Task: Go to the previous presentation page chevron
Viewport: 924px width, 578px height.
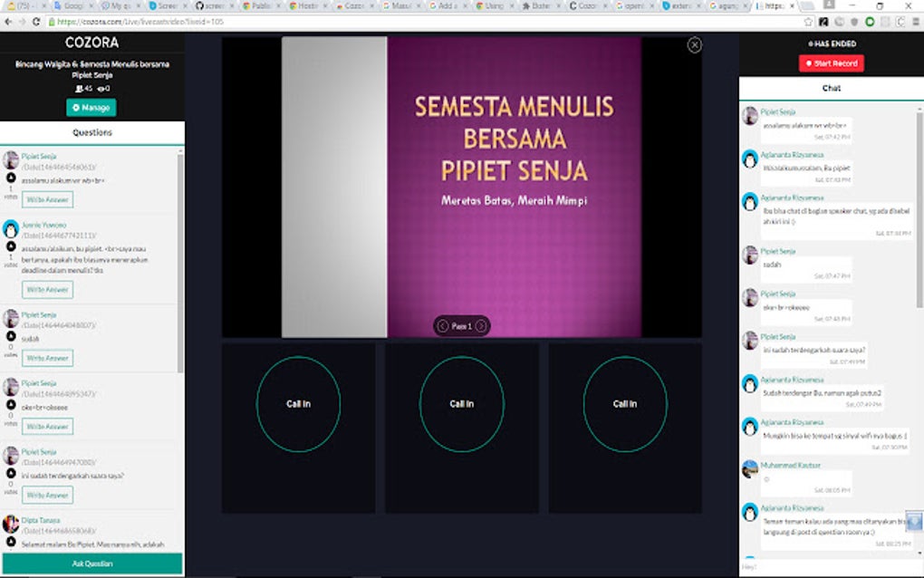Action: (x=442, y=326)
